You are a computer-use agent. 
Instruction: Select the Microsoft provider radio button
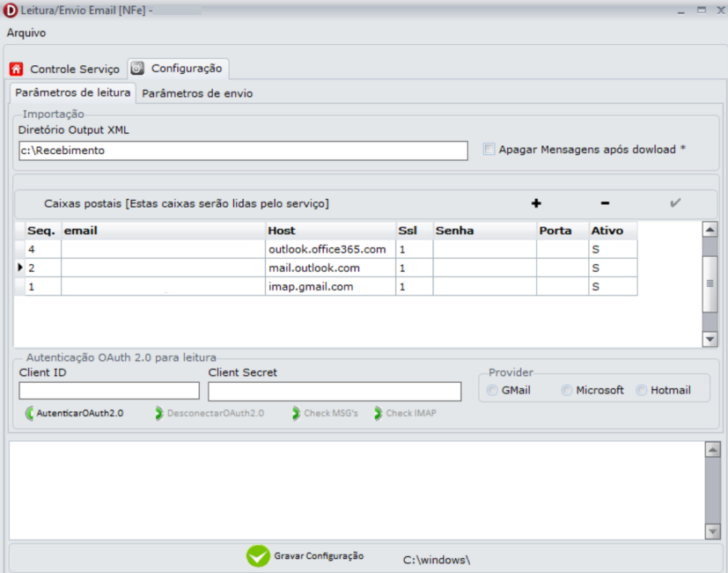(x=566, y=391)
